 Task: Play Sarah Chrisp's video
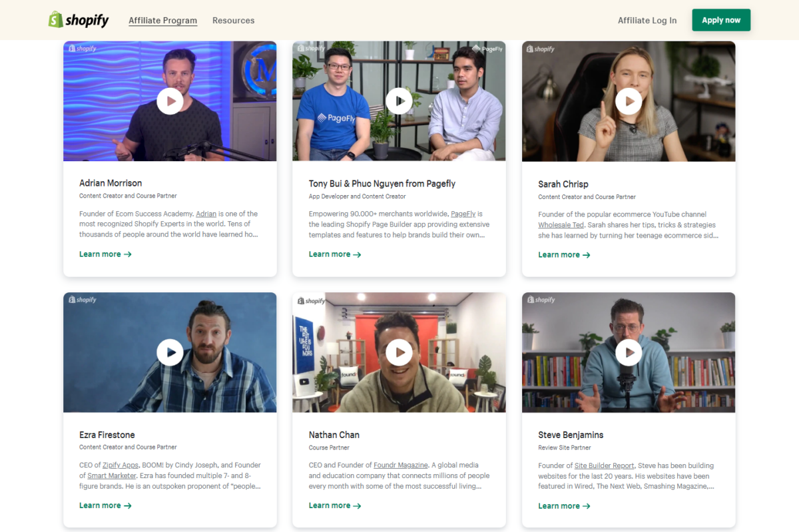[629, 101]
